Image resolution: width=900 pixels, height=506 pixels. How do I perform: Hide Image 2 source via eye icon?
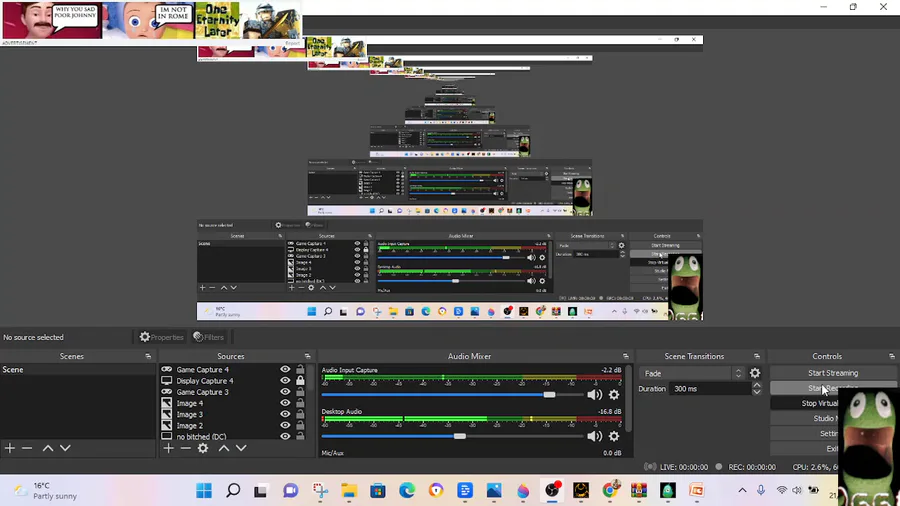click(x=285, y=425)
